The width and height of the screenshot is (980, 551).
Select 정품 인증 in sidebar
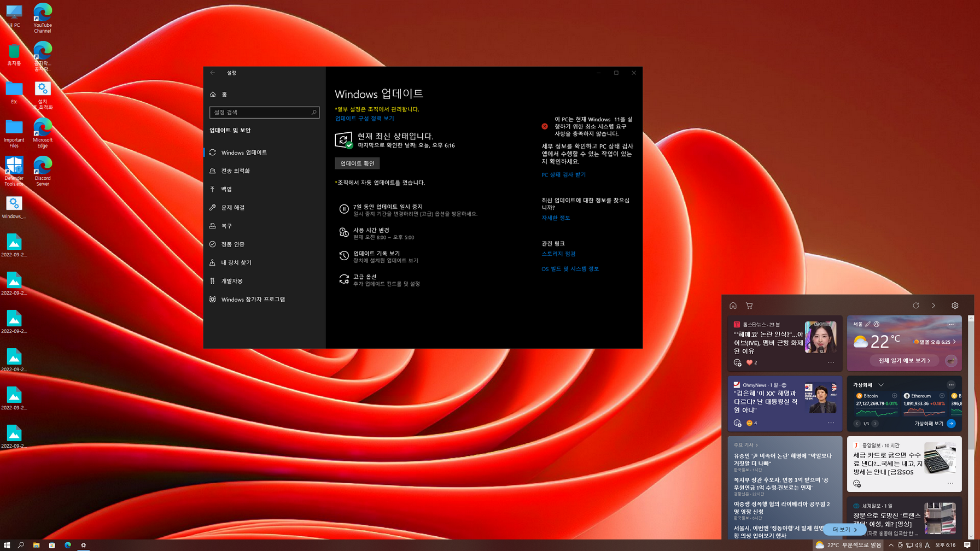coord(265,244)
